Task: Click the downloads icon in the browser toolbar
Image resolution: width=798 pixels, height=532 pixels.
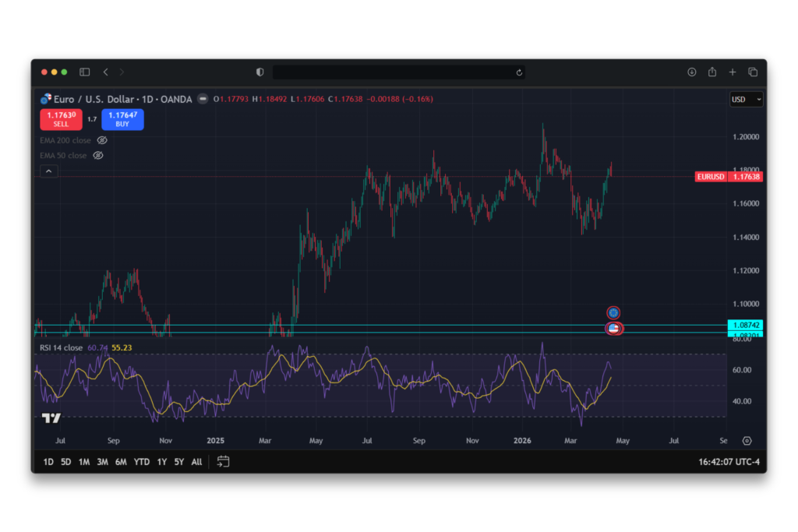Action: pos(691,71)
